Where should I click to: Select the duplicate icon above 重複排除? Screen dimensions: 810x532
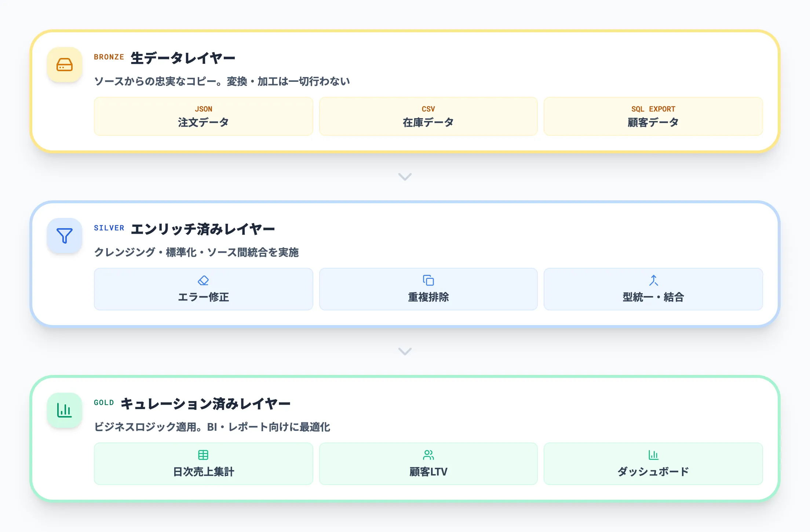[428, 280]
